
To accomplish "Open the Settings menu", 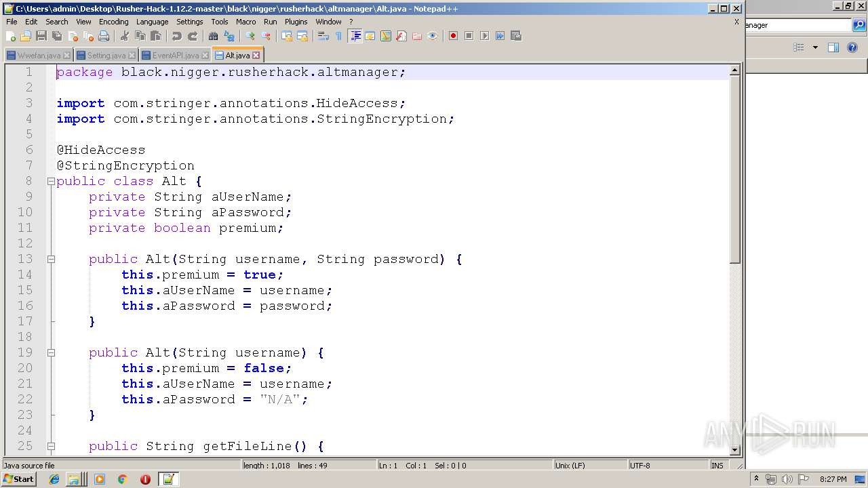I will point(190,22).
